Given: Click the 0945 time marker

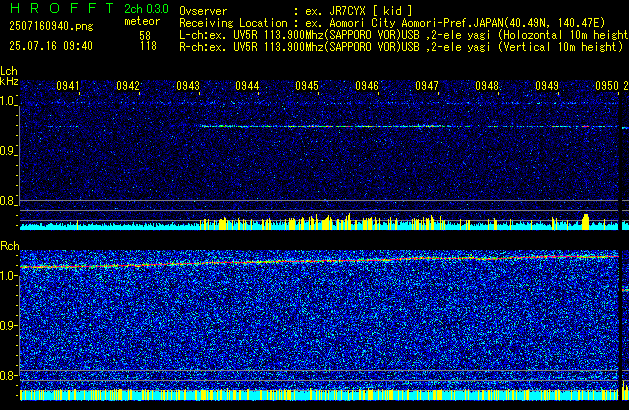Looking at the screenshot, I should (x=307, y=86).
